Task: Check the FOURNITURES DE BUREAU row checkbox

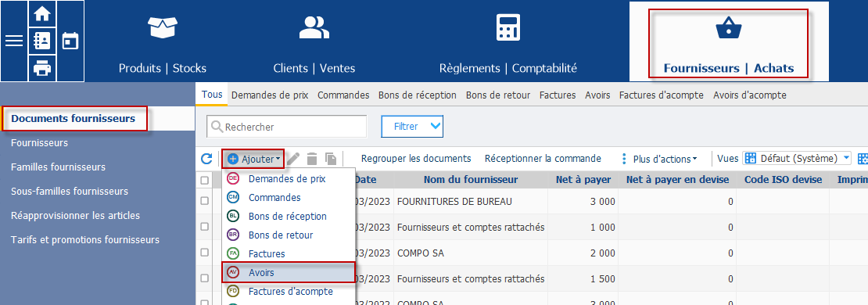Action: (x=205, y=202)
